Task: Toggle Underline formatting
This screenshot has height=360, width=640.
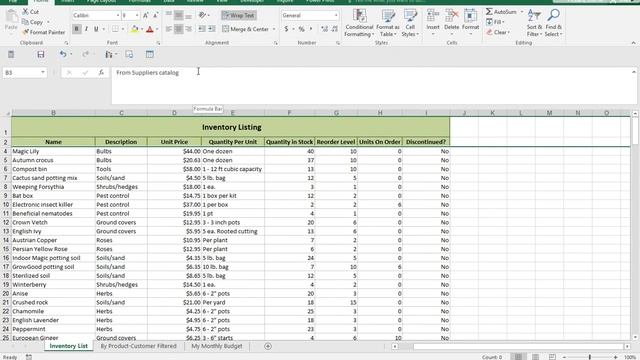Action: point(96,29)
